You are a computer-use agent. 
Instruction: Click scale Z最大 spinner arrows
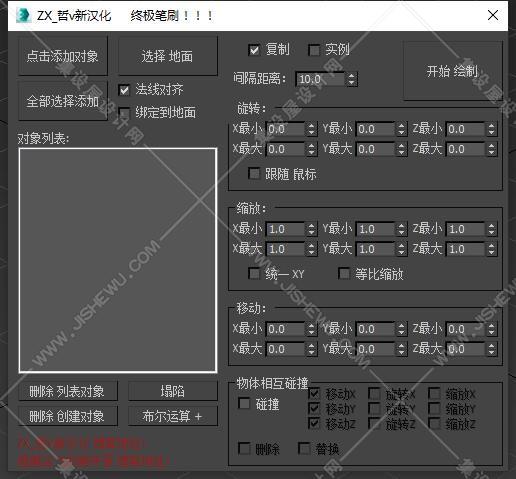[491, 249]
